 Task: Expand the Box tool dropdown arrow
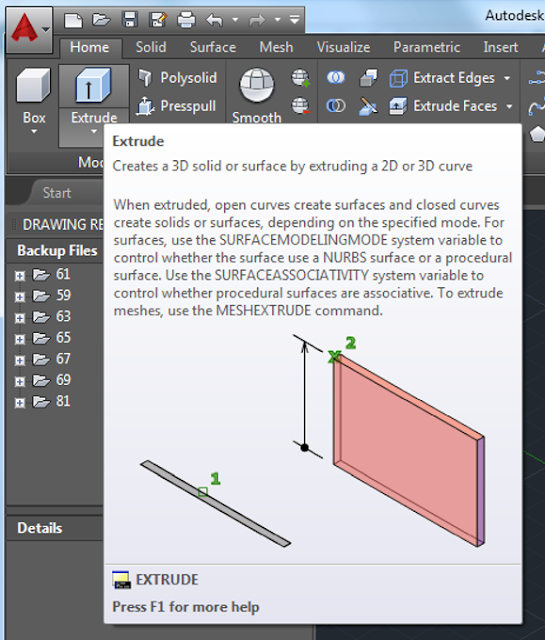pos(34,131)
